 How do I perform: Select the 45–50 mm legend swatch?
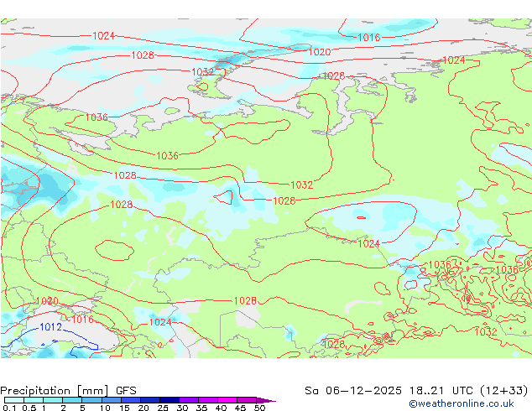(247, 400)
